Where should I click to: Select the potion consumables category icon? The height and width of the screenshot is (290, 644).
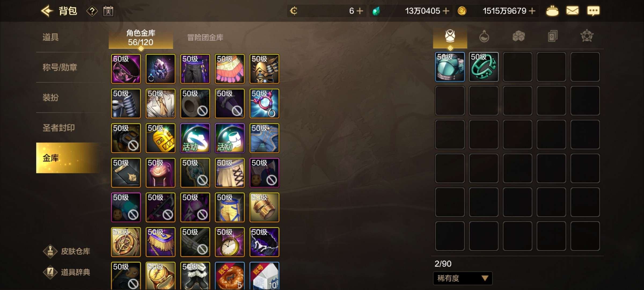pyautogui.click(x=484, y=36)
